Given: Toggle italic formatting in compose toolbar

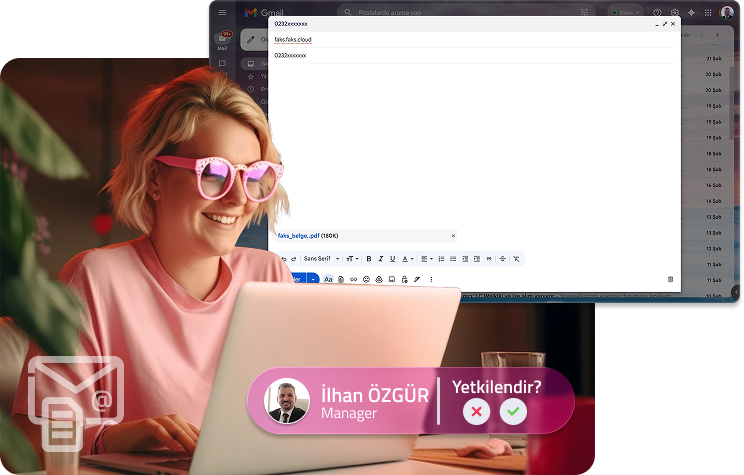Looking at the screenshot, I should [381, 259].
